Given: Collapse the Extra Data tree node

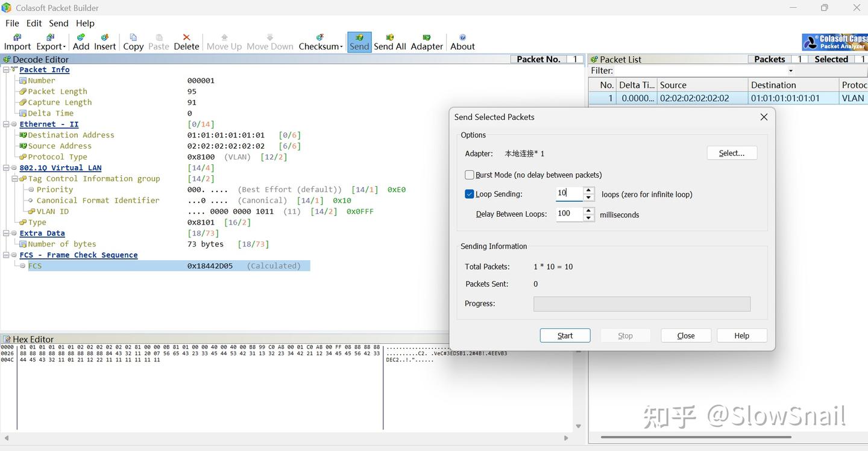Looking at the screenshot, I should pos(6,234).
